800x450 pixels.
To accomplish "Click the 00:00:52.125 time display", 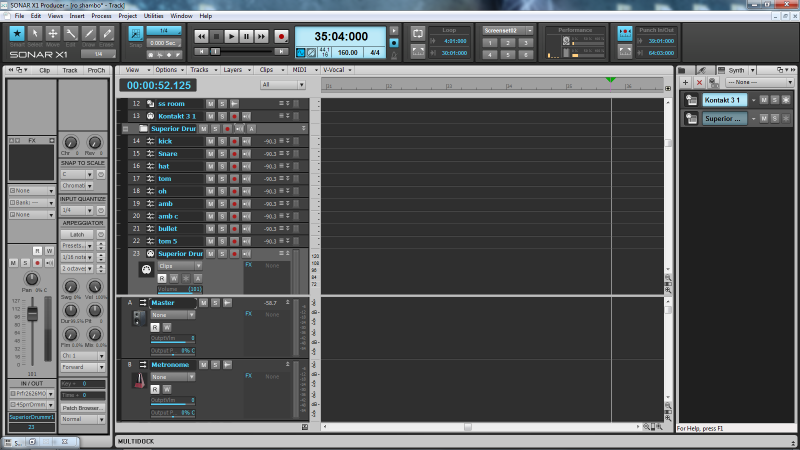I will tap(159, 86).
